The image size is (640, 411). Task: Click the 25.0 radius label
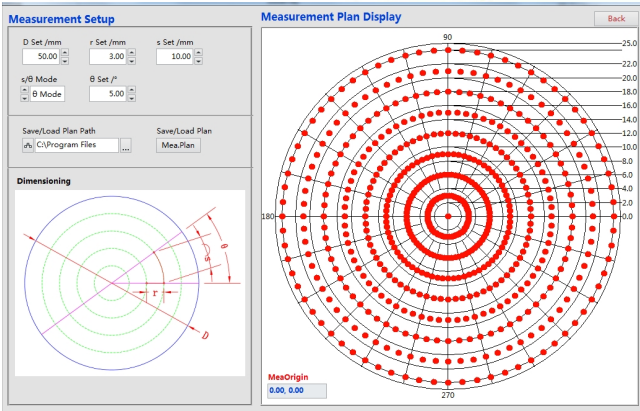[629, 43]
